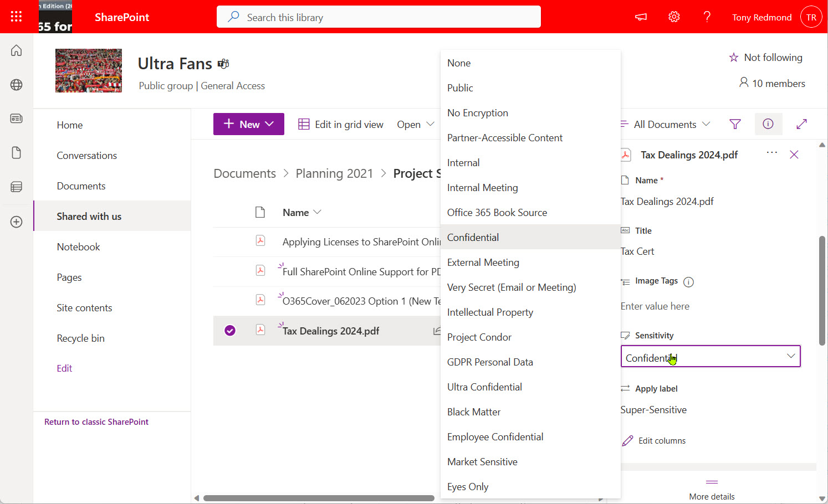Image resolution: width=828 pixels, height=504 pixels.
Task: Pick Internal Meeting label
Action: 530,188
